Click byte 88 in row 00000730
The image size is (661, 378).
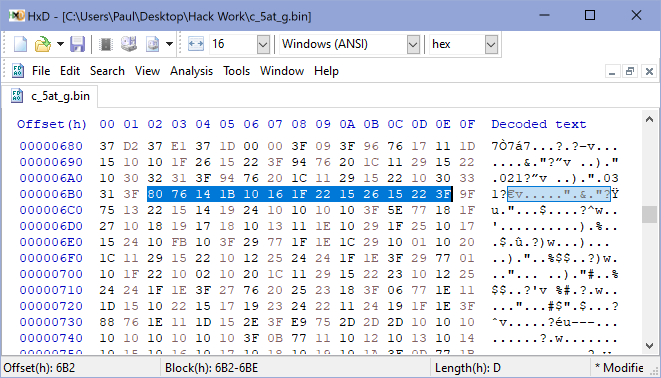(107, 322)
